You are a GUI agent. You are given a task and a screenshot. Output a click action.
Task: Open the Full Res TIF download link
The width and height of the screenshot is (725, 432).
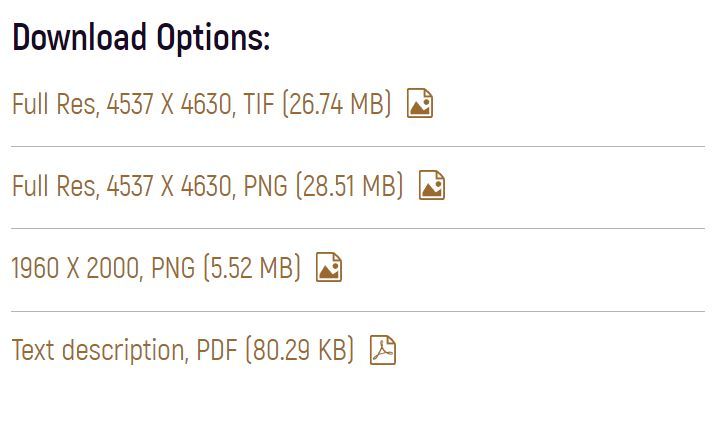tap(201, 104)
